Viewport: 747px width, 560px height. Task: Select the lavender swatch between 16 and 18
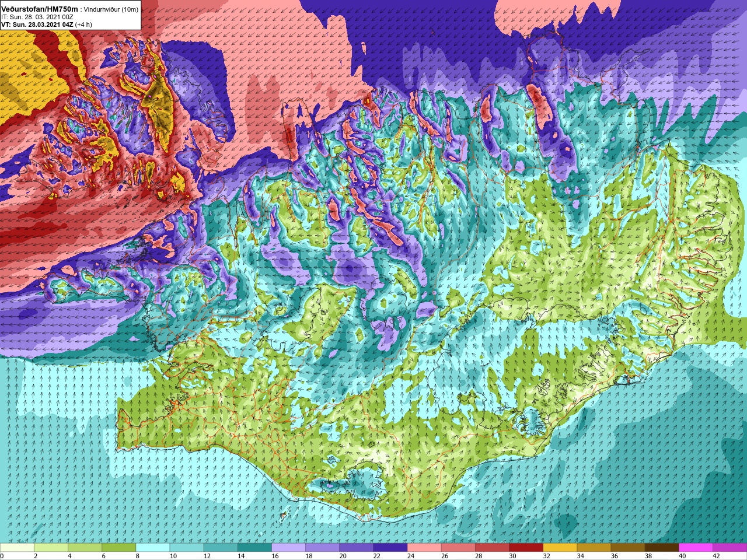pos(289,548)
